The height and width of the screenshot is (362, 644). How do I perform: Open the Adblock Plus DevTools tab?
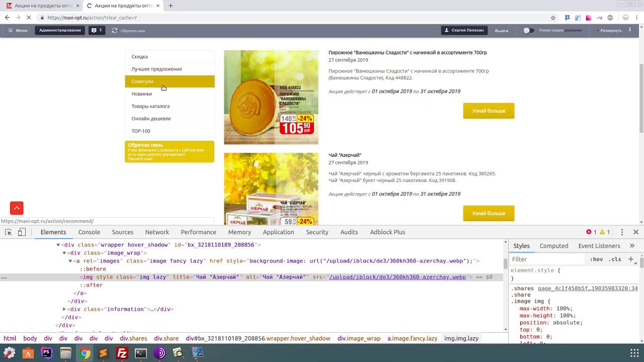click(387, 232)
